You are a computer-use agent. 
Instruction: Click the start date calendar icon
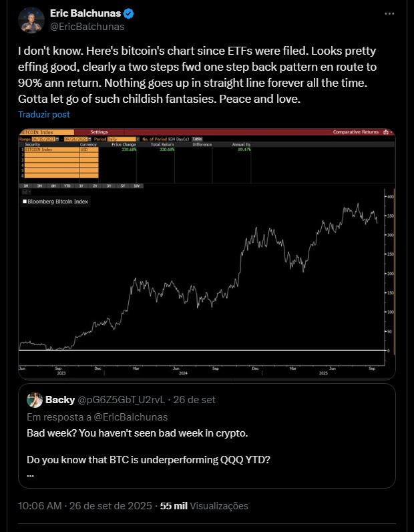tap(57, 139)
